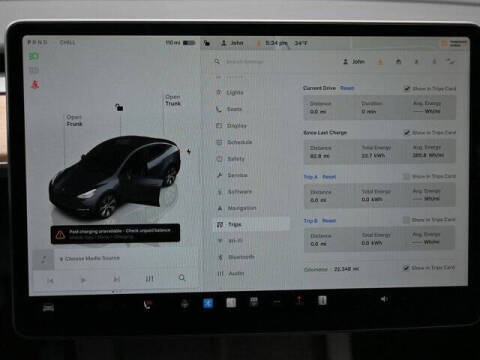Open the John profile selector in the settings header
The height and width of the screenshot is (360, 480).
click(354, 62)
